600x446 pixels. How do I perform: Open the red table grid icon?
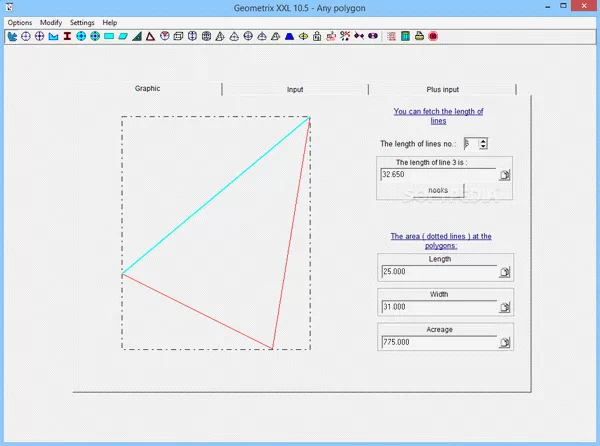click(391, 36)
